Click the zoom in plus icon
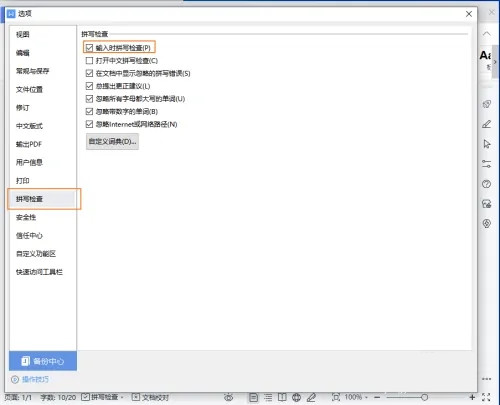Screen dimensions: 500x405 point(472,397)
